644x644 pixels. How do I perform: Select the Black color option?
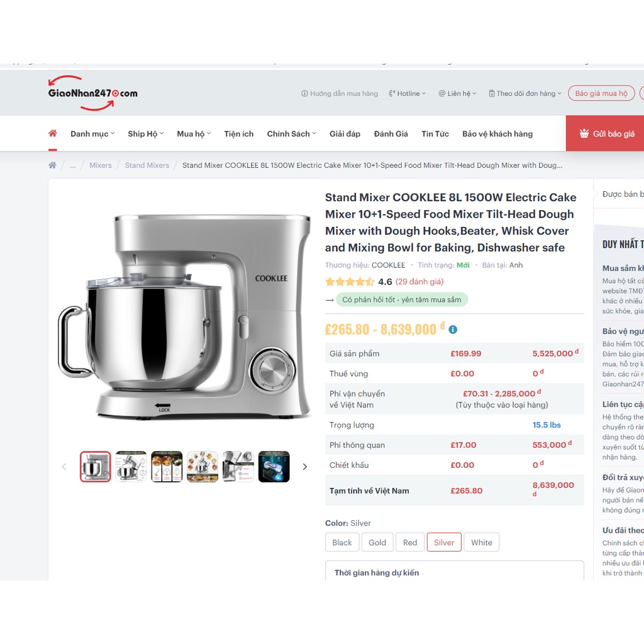click(342, 542)
